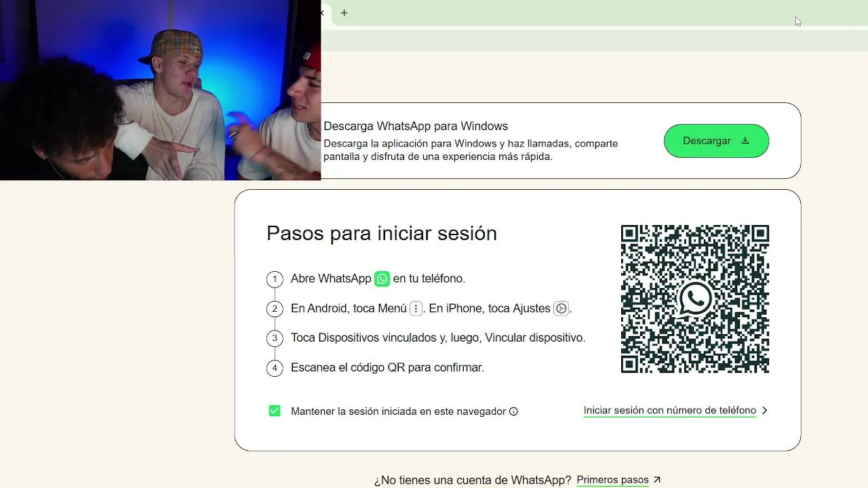Click the WhatsApp logo inside the QR code
The image size is (868, 488).
pos(695,299)
